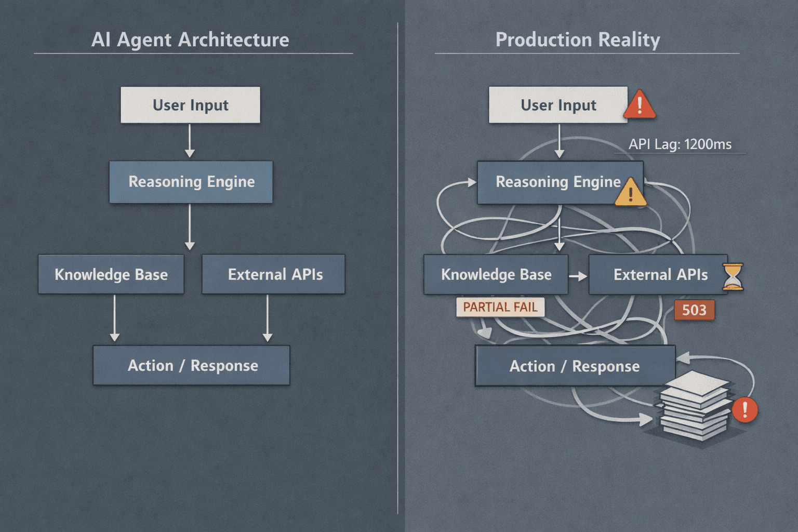798x532 pixels.
Task: Select the yellow alert icon on Reasoning Engine
Action: [630, 193]
